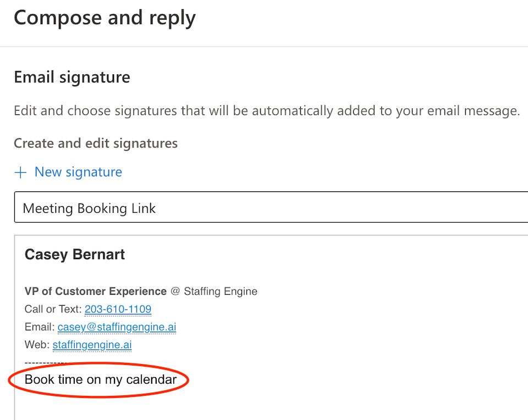Click the Staffing Engine company text

(220, 291)
